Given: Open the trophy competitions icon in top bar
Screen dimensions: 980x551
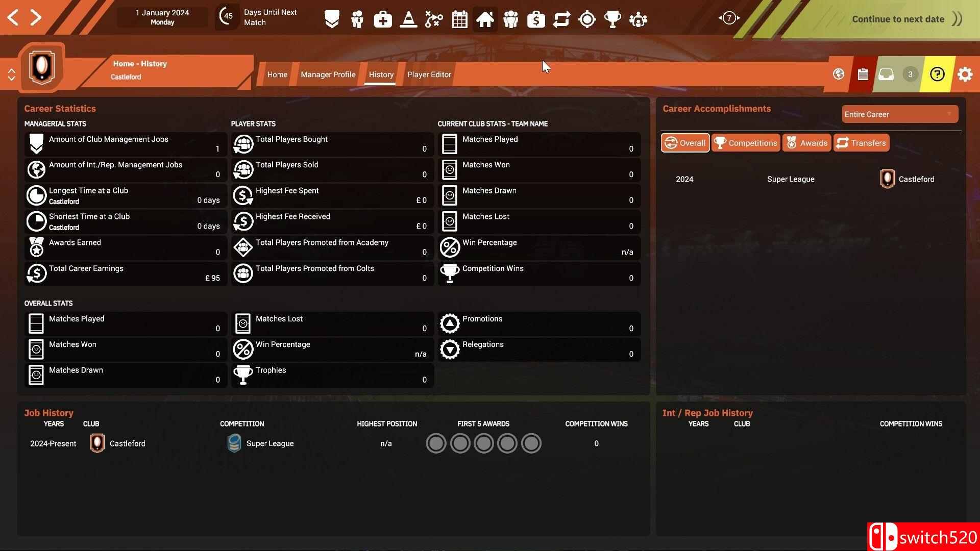Looking at the screenshot, I should pos(612,19).
